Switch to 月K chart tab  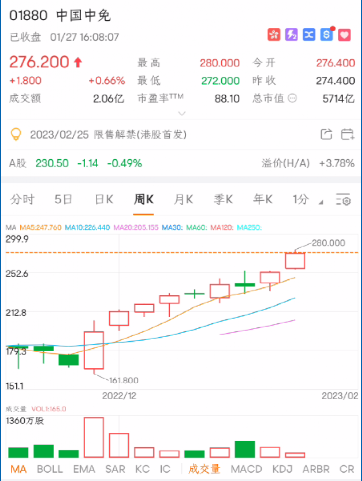[183, 199]
